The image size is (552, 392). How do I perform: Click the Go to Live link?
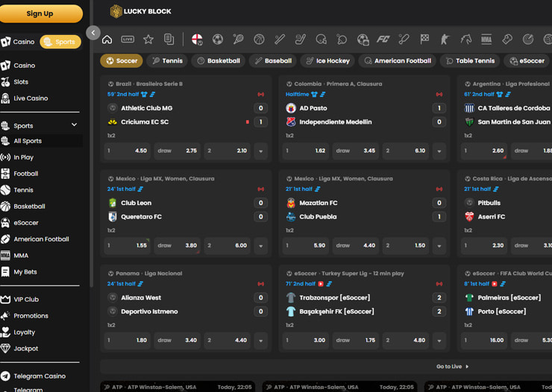[452, 367]
